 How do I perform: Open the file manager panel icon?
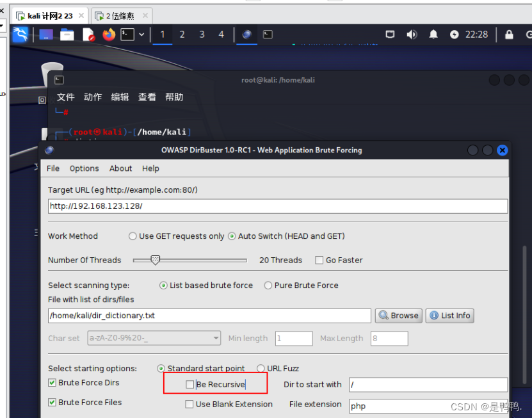coord(67,35)
